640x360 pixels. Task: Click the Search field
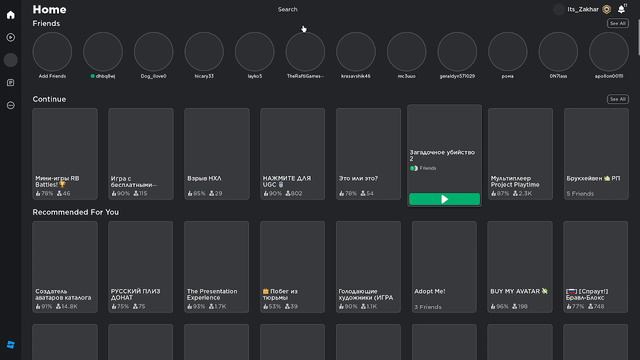(x=288, y=9)
